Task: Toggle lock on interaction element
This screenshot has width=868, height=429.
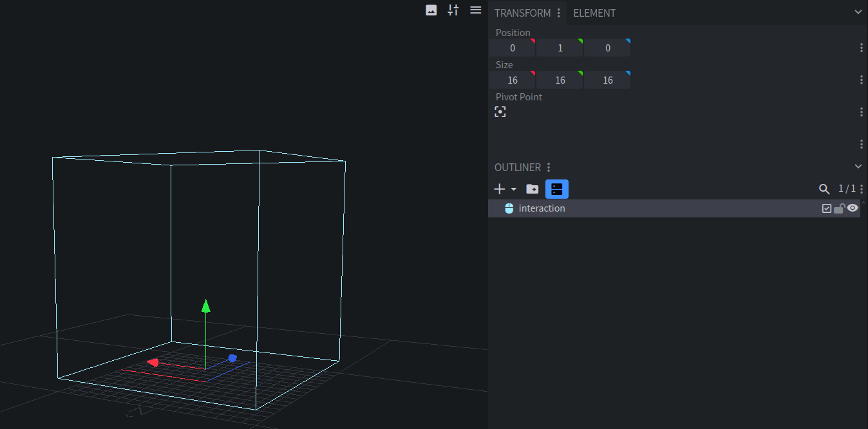Action: 839,208
